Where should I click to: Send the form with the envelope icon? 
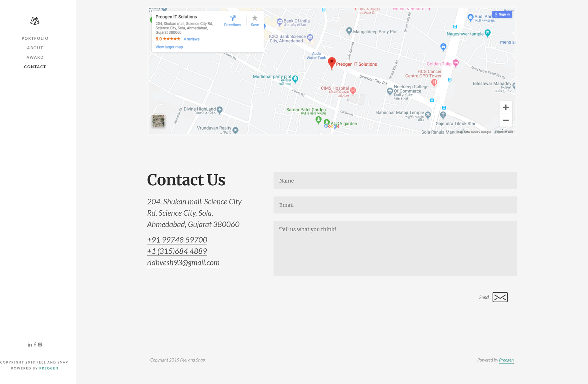[x=500, y=297]
